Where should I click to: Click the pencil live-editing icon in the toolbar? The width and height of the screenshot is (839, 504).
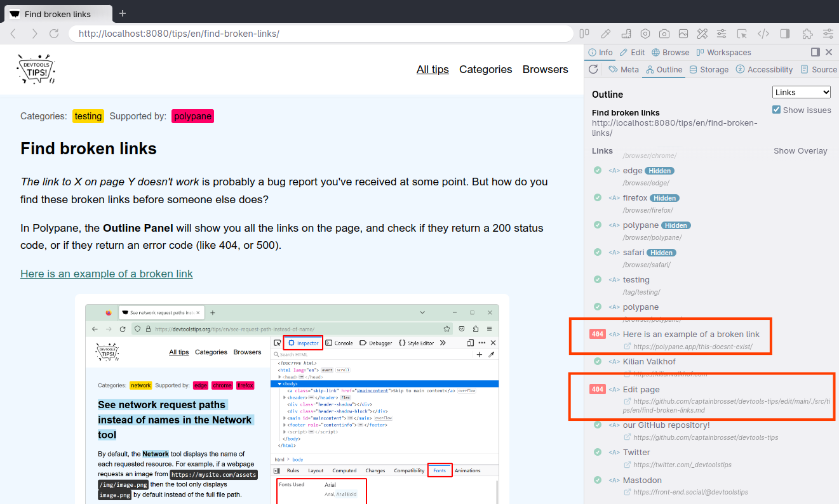click(606, 34)
